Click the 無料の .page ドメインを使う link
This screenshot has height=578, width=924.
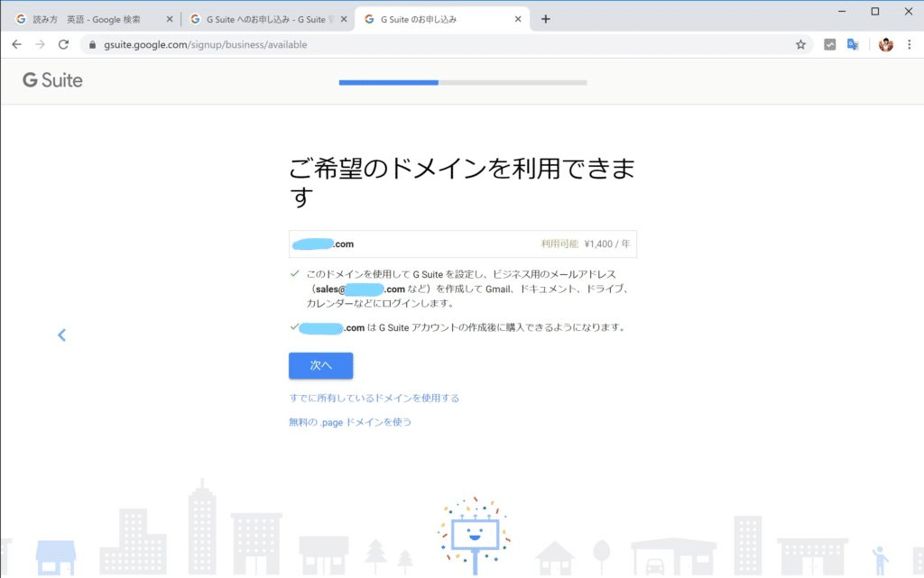(351, 421)
